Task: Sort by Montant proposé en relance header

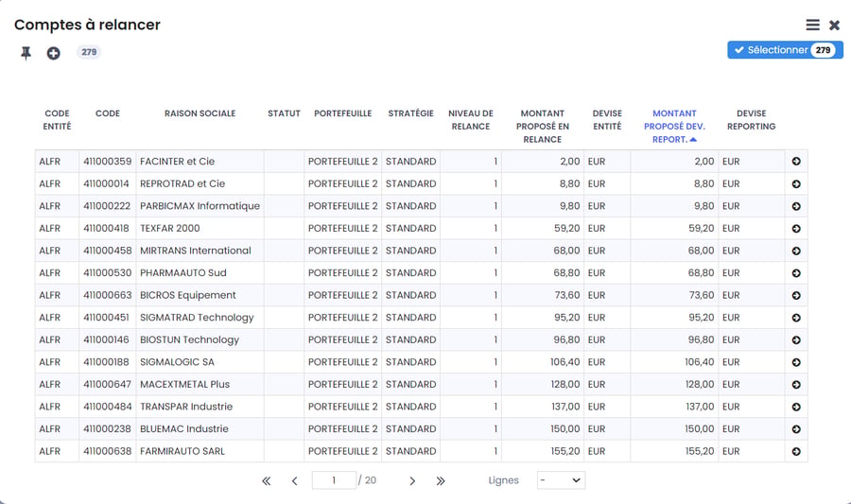Action: click(x=542, y=126)
